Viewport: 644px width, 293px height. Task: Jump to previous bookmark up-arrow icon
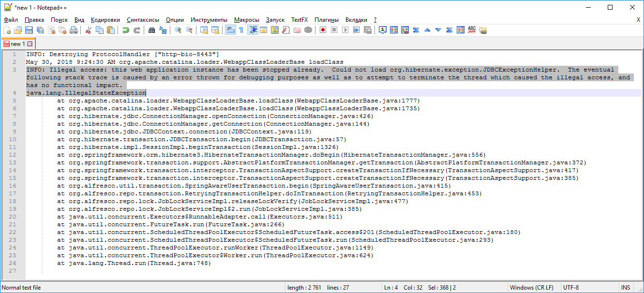pyautogui.click(x=427, y=30)
